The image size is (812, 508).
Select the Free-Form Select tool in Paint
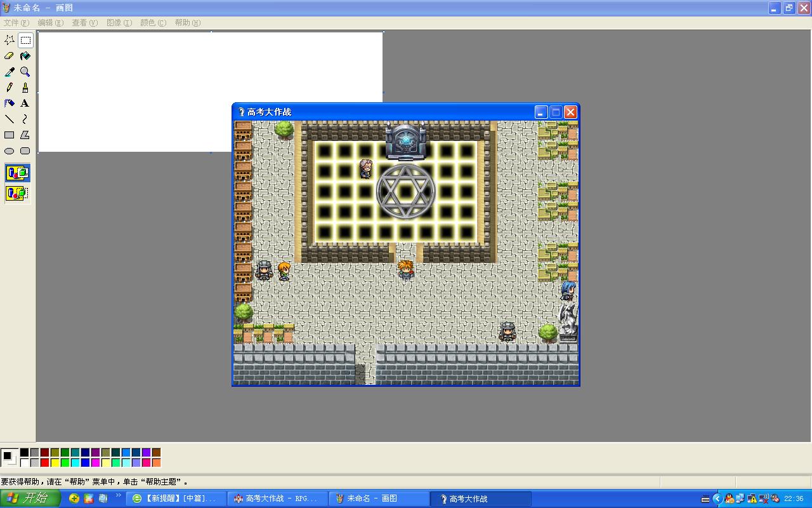[x=10, y=40]
